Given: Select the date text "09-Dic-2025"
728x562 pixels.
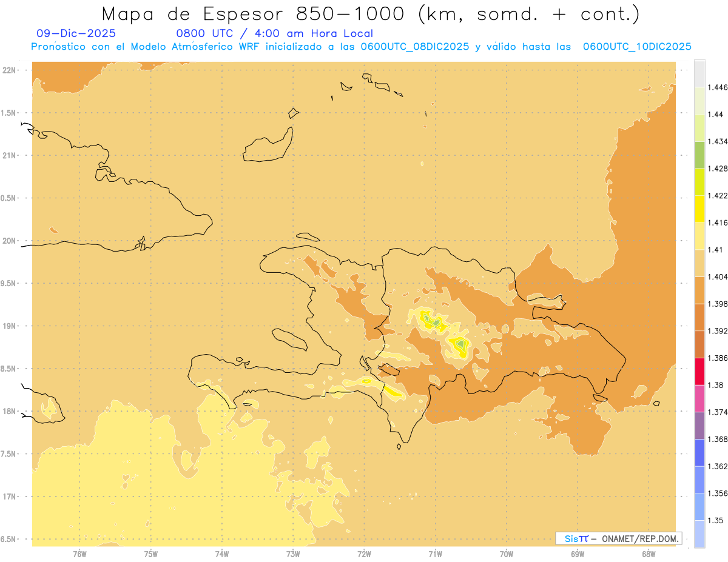Looking at the screenshot, I should [x=76, y=33].
